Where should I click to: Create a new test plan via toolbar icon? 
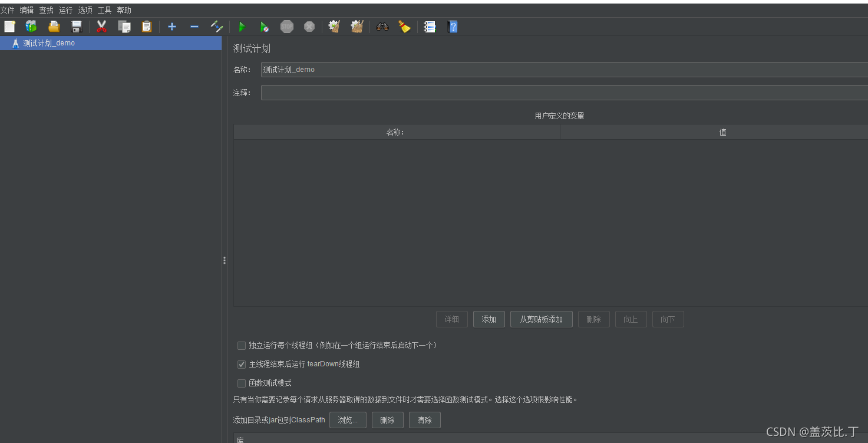[9, 27]
